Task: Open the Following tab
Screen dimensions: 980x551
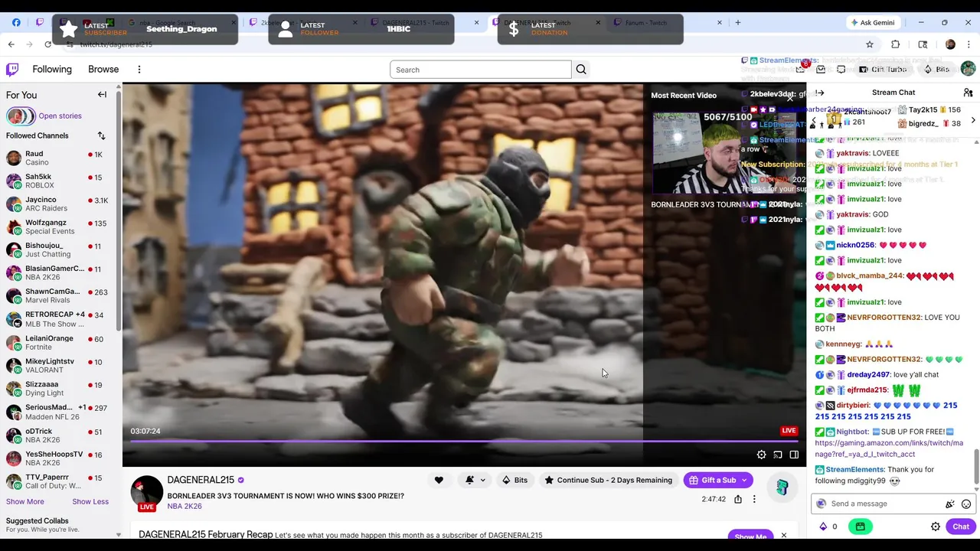Action: 52,70
